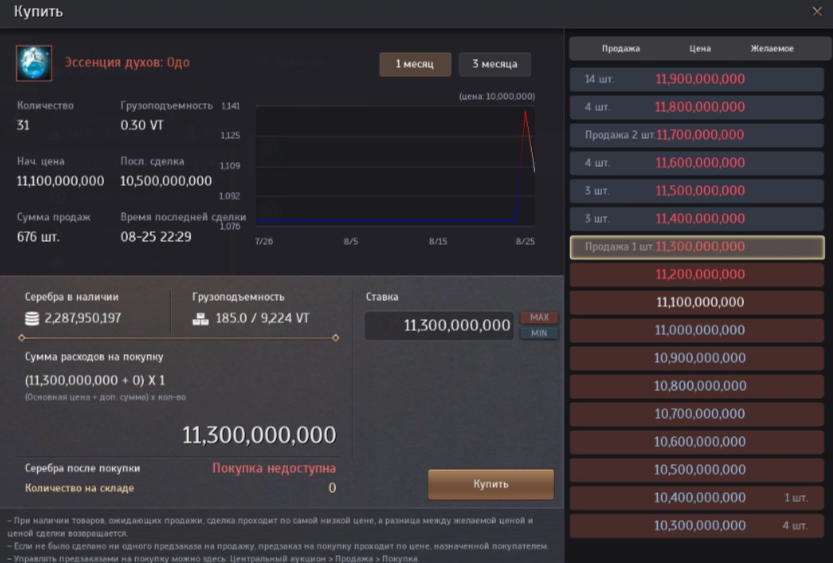Click the Сумма продаж value 676 шт.

point(38,237)
